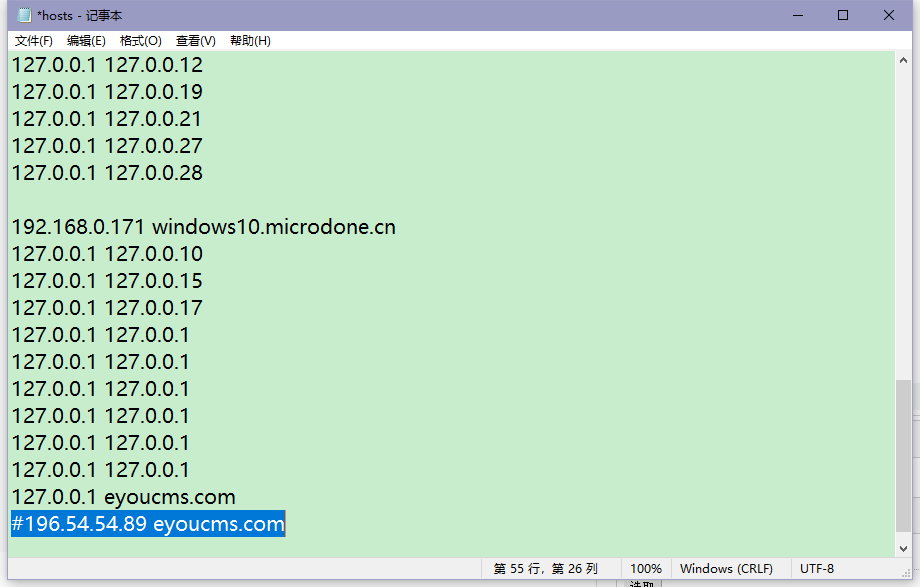Minimize the hosts Notepad window
The width and height of the screenshot is (920, 587).
click(x=797, y=15)
